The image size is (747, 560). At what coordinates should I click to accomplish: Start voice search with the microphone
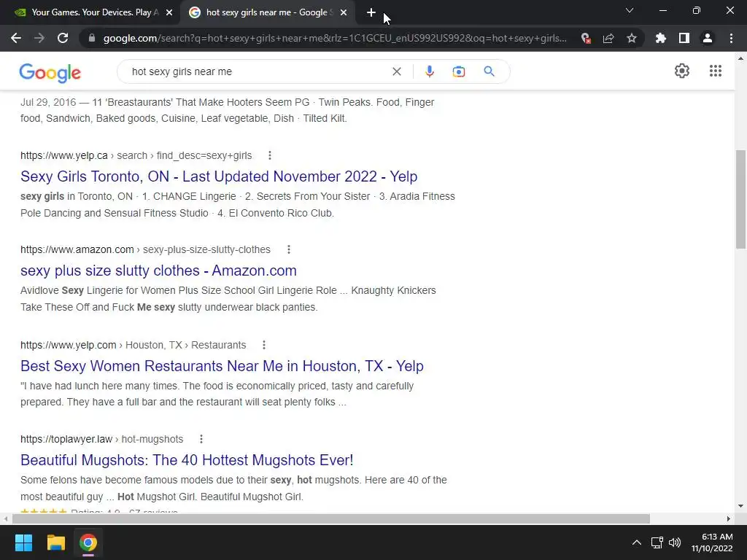[429, 71]
